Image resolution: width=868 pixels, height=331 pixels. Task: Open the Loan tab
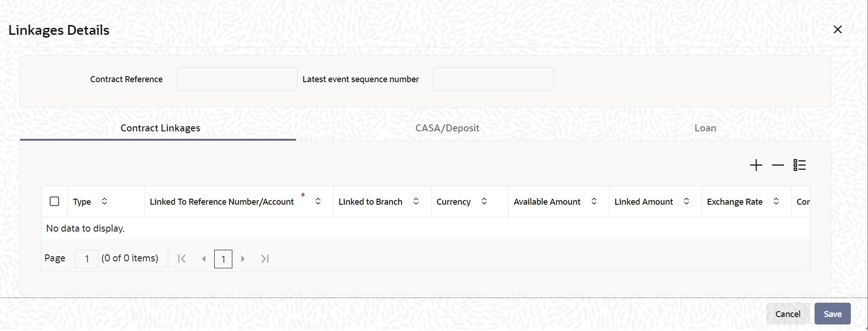[x=705, y=128]
